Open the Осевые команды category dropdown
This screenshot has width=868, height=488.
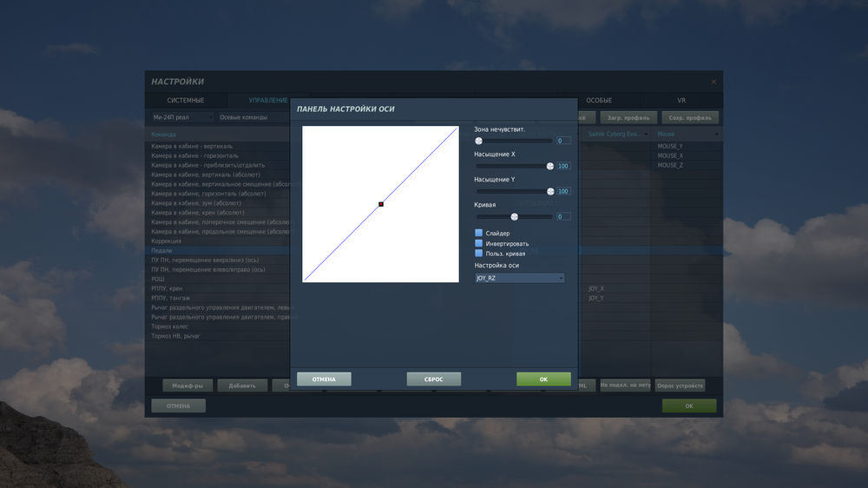coord(253,117)
